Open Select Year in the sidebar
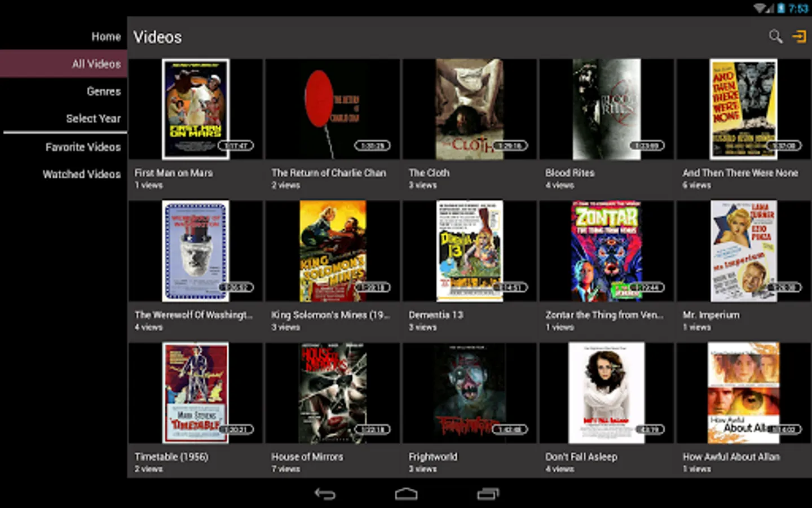The image size is (812, 508). (x=93, y=119)
